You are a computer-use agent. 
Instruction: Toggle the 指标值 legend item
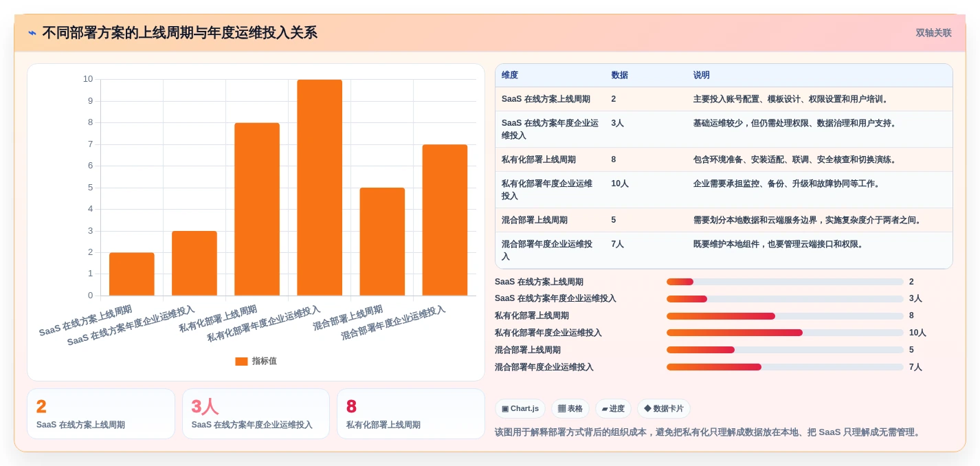(256, 361)
